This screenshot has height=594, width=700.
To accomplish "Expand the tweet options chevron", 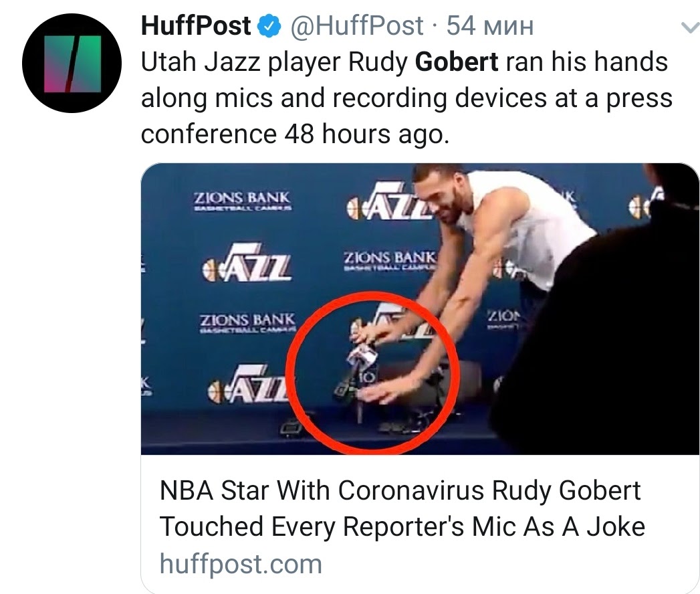I will 687,27.
